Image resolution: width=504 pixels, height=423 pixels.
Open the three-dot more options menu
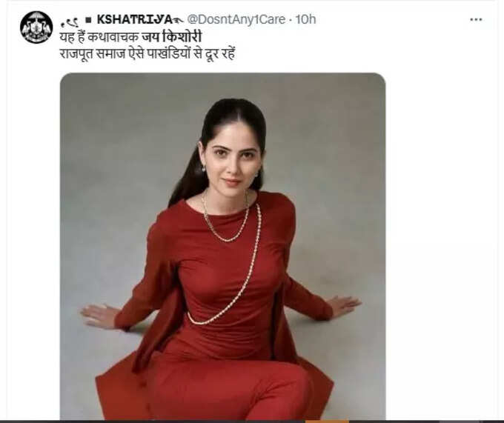click(476, 19)
